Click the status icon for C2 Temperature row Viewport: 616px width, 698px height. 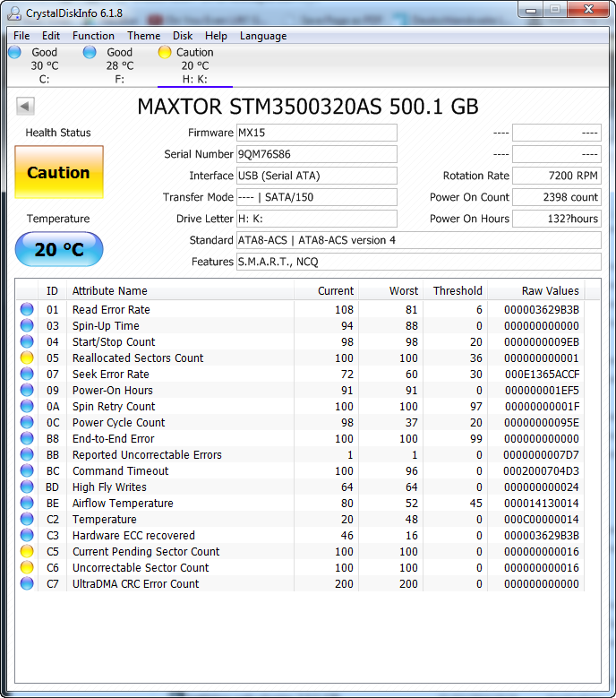click(27, 519)
